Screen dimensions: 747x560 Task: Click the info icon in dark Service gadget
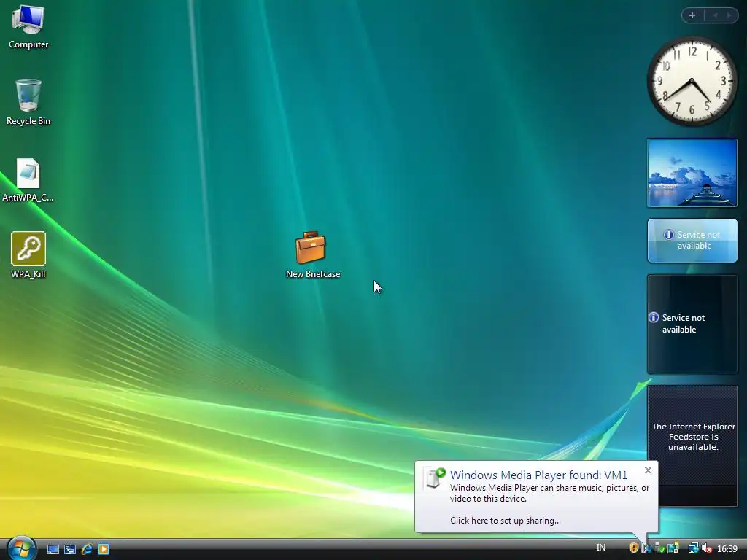click(x=654, y=317)
